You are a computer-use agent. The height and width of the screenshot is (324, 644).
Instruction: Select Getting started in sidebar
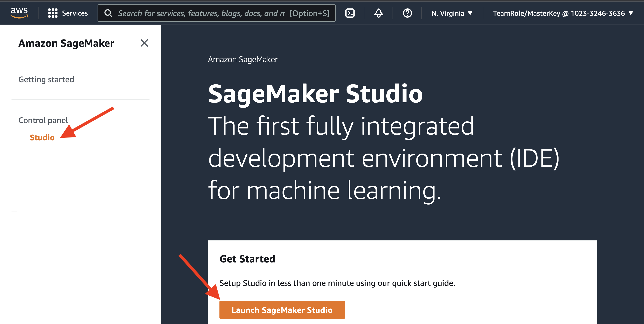tap(46, 80)
